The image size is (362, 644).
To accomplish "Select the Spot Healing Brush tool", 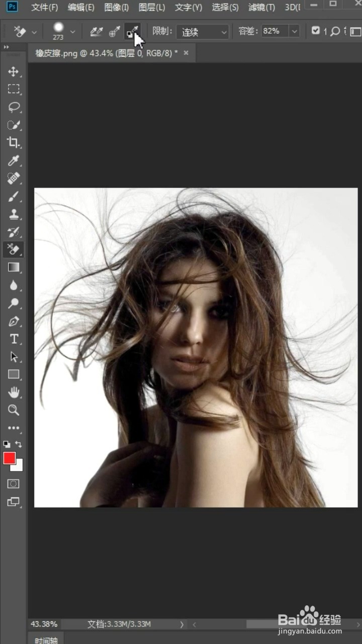I will pos(14,179).
